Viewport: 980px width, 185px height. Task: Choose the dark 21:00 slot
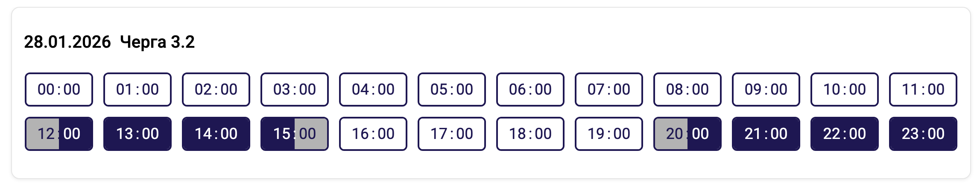pyautogui.click(x=766, y=134)
